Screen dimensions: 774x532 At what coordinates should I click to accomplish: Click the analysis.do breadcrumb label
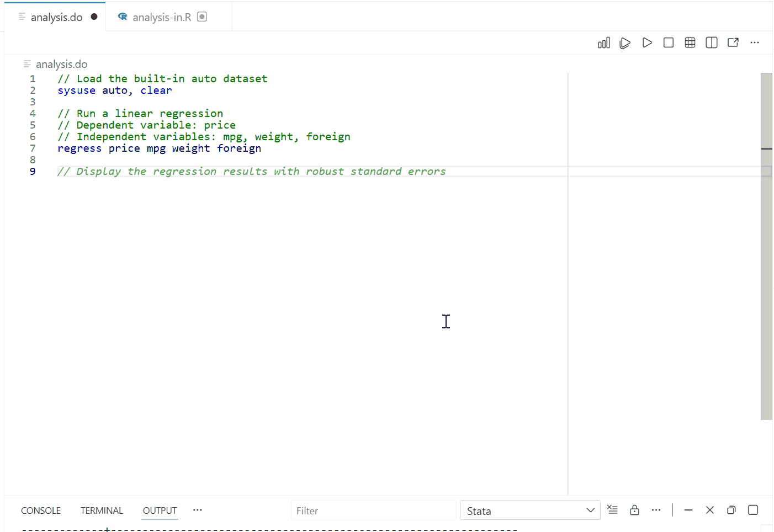(61, 65)
